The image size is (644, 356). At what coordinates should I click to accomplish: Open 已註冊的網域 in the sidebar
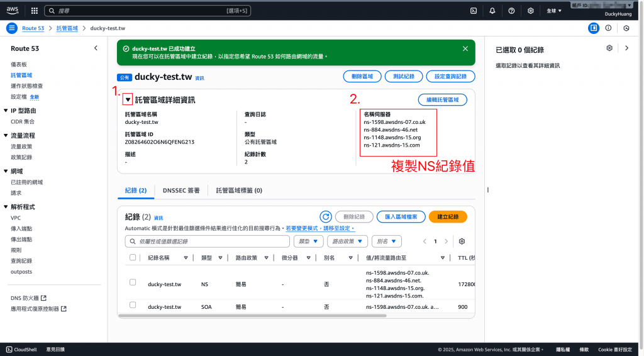[x=26, y=182]
